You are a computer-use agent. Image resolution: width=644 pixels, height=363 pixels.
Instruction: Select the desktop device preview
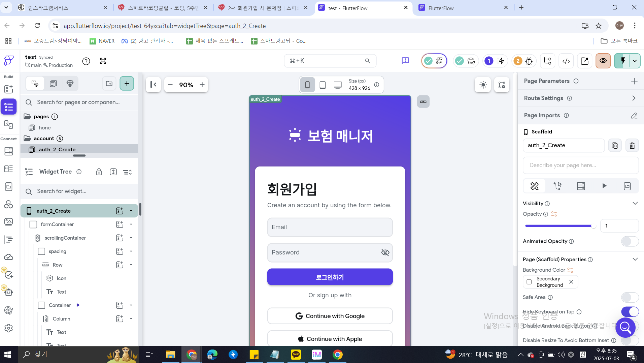338,85
